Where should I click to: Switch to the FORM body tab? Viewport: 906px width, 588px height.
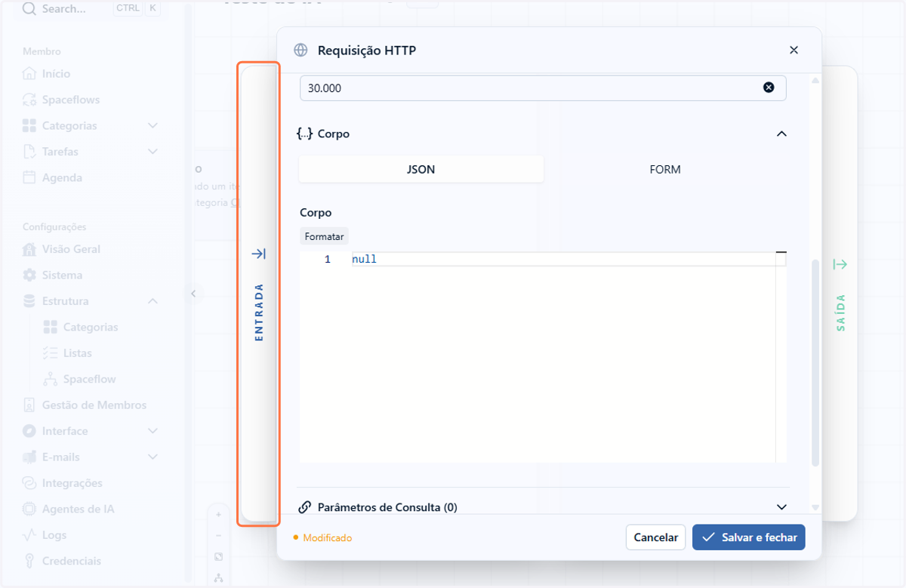tap(665, 169)
